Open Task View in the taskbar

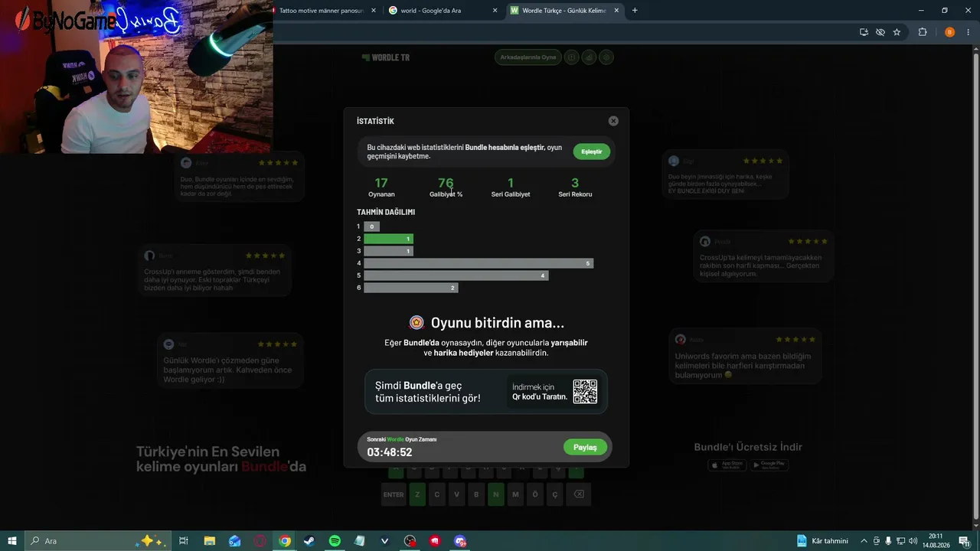pos(184,541)
